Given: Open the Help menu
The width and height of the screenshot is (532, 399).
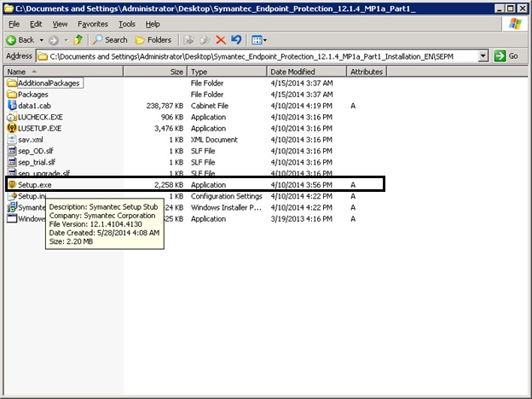Looking at the screenshot, I should (x=153, y=24).
